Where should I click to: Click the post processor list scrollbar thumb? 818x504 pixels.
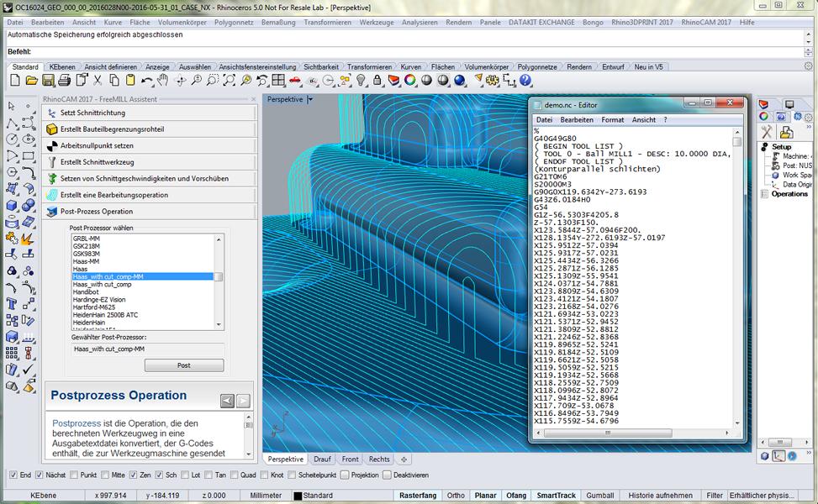(x=219, y=276)
